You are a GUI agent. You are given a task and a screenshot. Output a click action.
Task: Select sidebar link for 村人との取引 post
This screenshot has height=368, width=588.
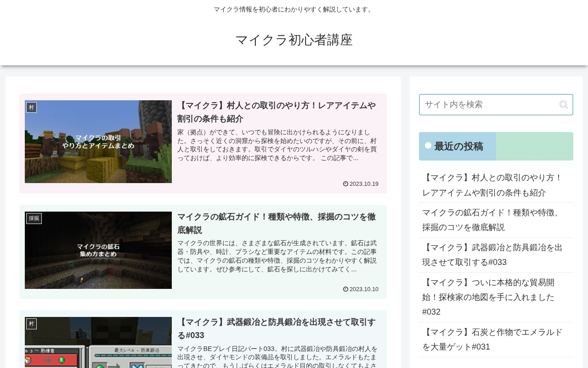click(x=492, y=185)
